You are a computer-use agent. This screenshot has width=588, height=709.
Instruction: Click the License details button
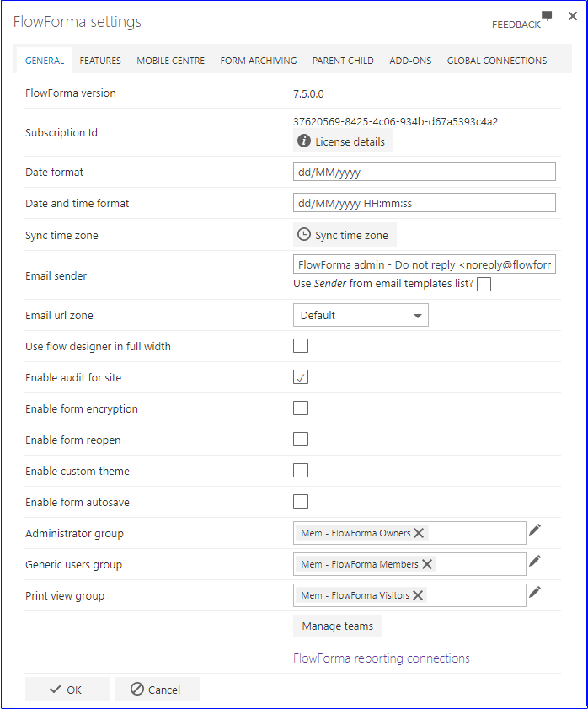pyautogui.click(x=343, y=141)
